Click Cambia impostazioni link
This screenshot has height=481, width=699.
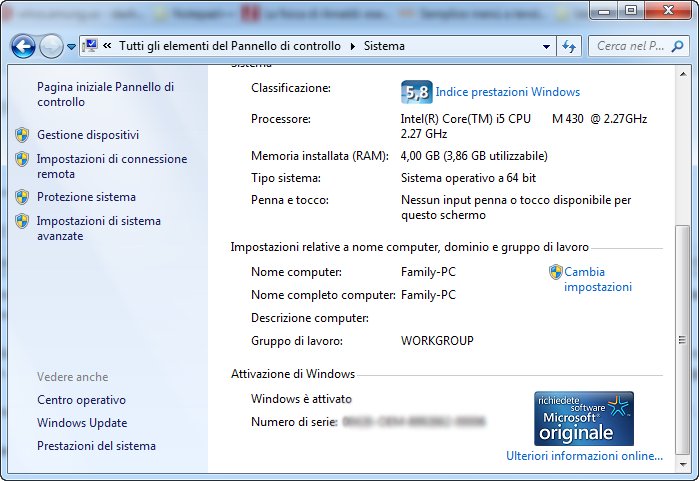598,279
